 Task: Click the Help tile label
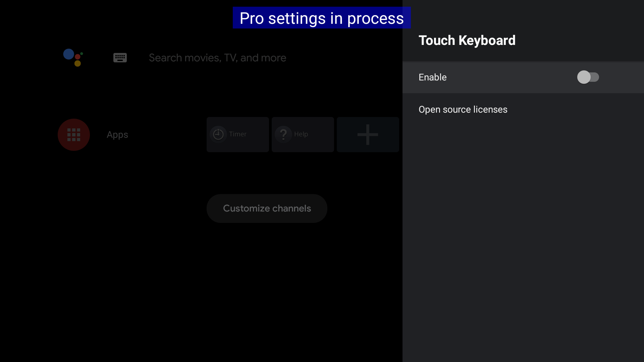click(x=301, y=134)
